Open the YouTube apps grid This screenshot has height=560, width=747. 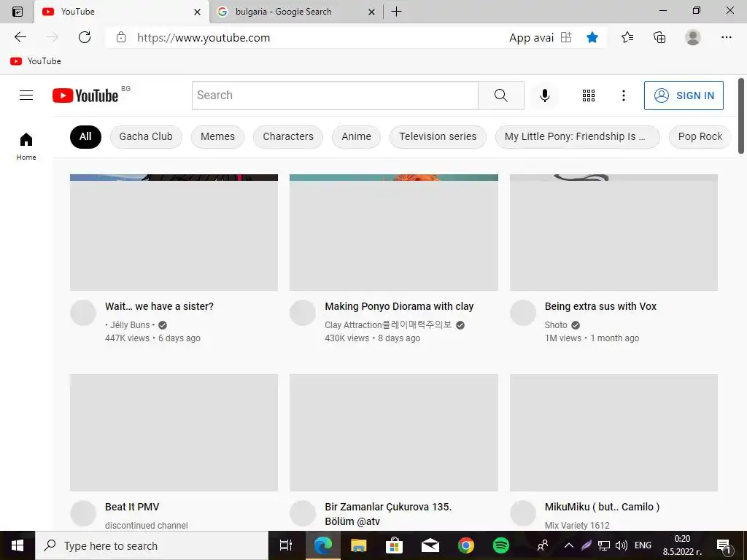pyautogui.click(x=589, y=96)
